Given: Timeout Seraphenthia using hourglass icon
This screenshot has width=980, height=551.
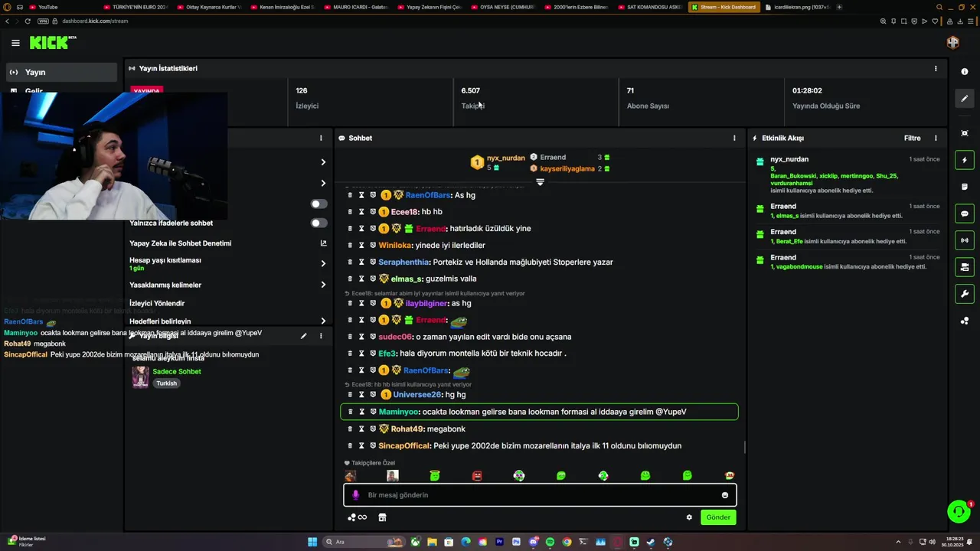Looking at the screenshot, I should pos(361,262).
